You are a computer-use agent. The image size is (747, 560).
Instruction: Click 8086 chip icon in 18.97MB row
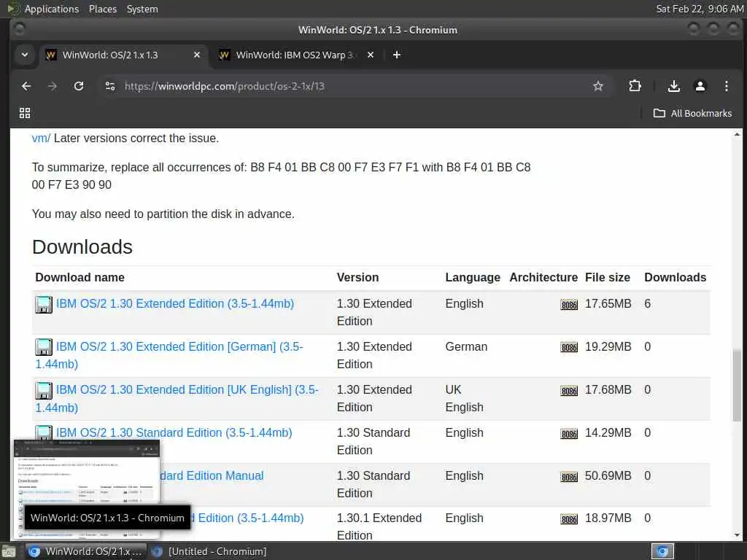click(569, 519)
